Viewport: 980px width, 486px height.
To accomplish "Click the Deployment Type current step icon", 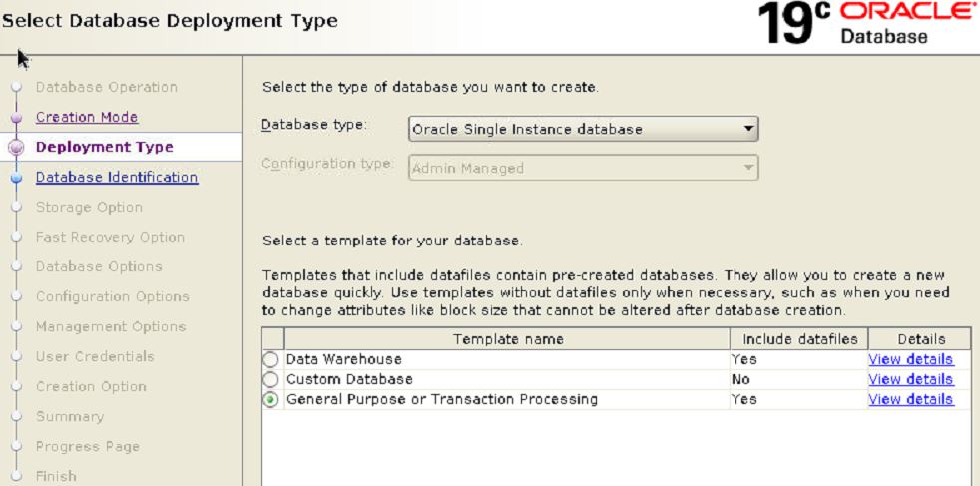I will pyautogui.click(x=16, y=148).
